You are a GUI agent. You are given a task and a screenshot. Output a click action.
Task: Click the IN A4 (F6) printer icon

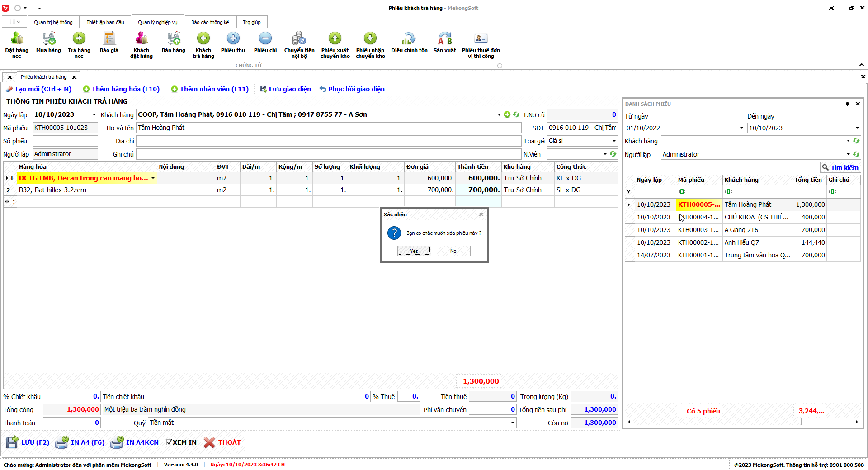[62, 442]
